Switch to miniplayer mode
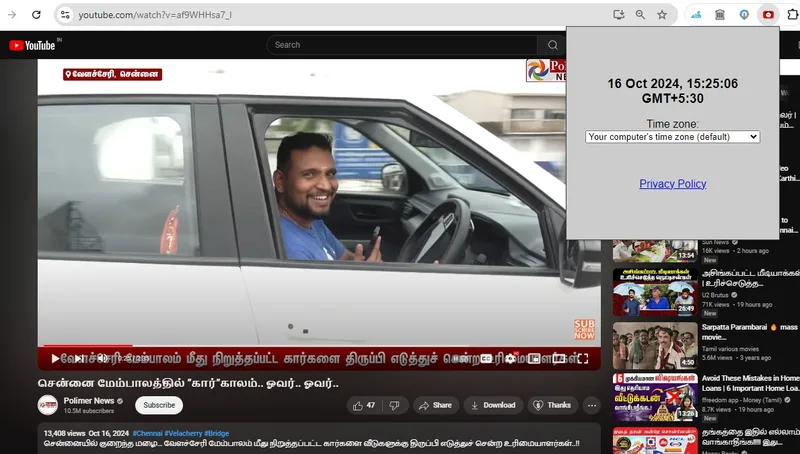Screen dimensions: 800x454 pyautogui.click(x=534, y=359)
